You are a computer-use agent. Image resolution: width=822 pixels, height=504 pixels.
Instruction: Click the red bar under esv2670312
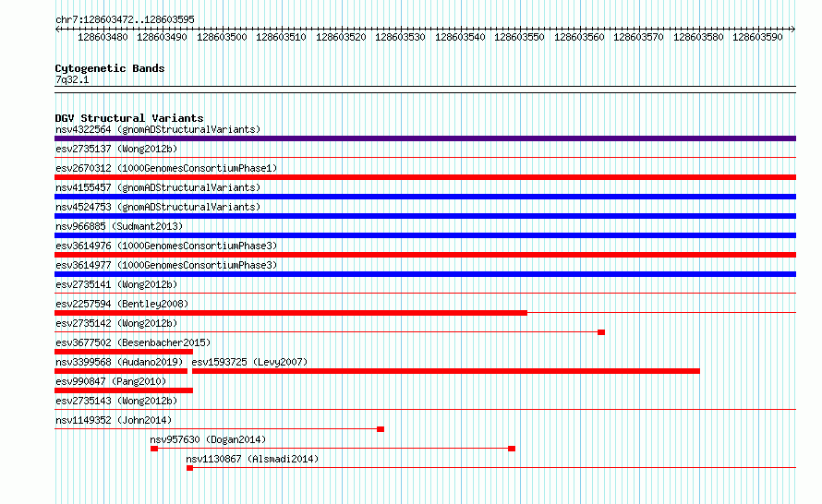pos(425,177)
